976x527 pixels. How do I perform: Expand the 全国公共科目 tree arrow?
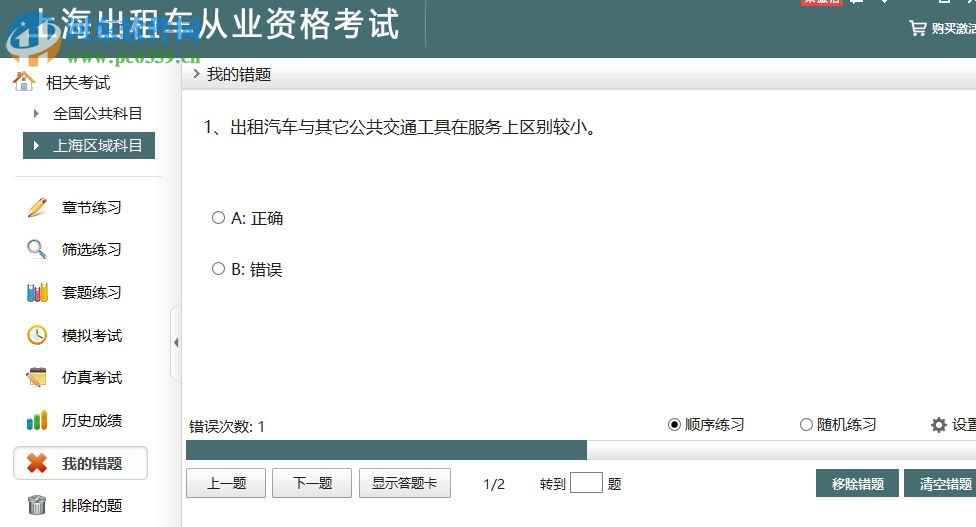click(36, 113)
